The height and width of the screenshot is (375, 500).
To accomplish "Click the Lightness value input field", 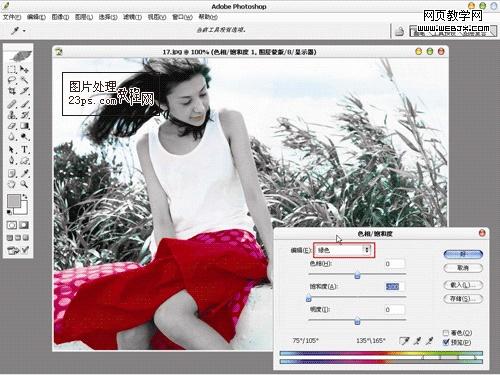I will [x=394, y=310].
